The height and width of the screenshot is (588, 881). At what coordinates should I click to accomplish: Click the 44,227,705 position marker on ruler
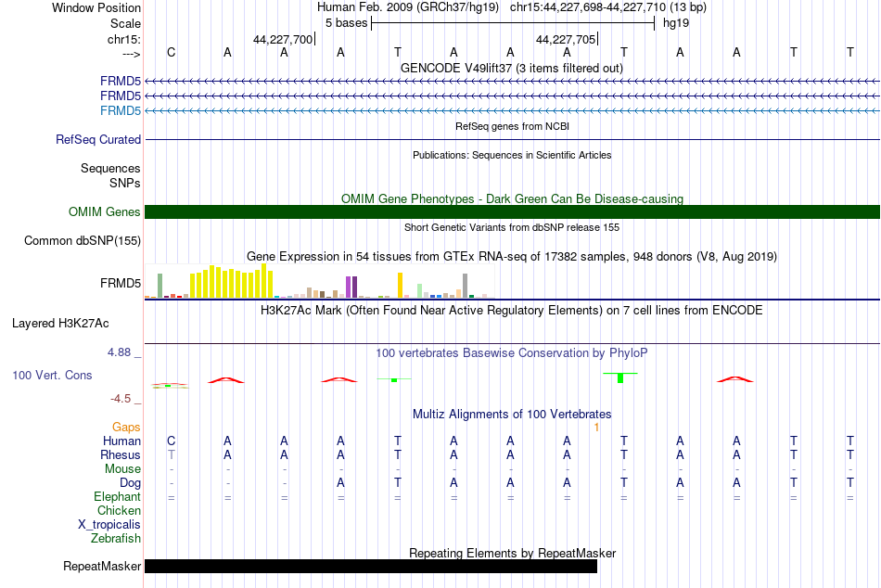(567, 39)
